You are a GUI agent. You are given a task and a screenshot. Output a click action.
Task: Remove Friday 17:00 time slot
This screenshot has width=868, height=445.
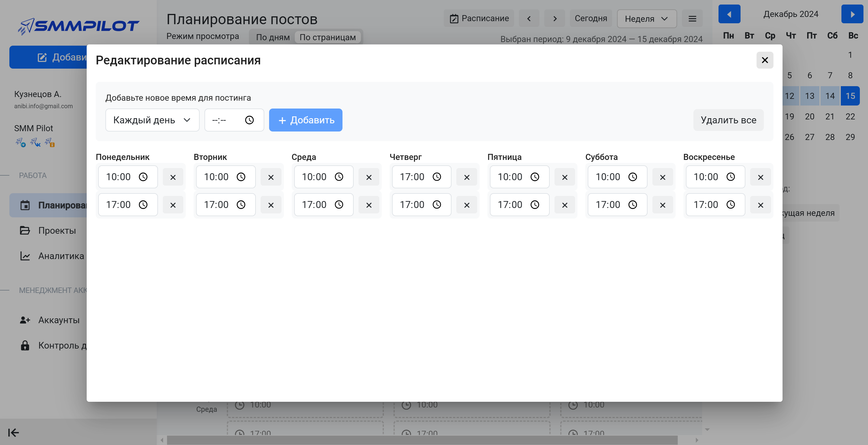564,205
